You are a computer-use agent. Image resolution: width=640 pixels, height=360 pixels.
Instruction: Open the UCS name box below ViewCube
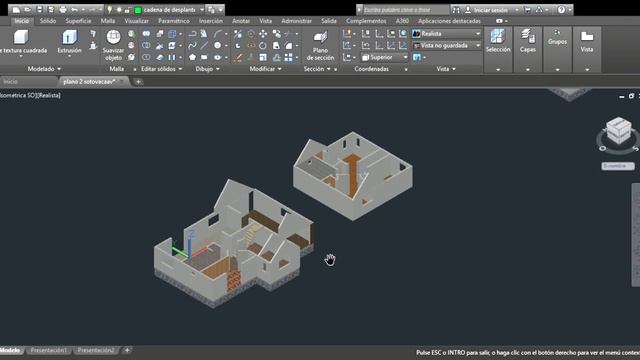(x=618, y=166)
